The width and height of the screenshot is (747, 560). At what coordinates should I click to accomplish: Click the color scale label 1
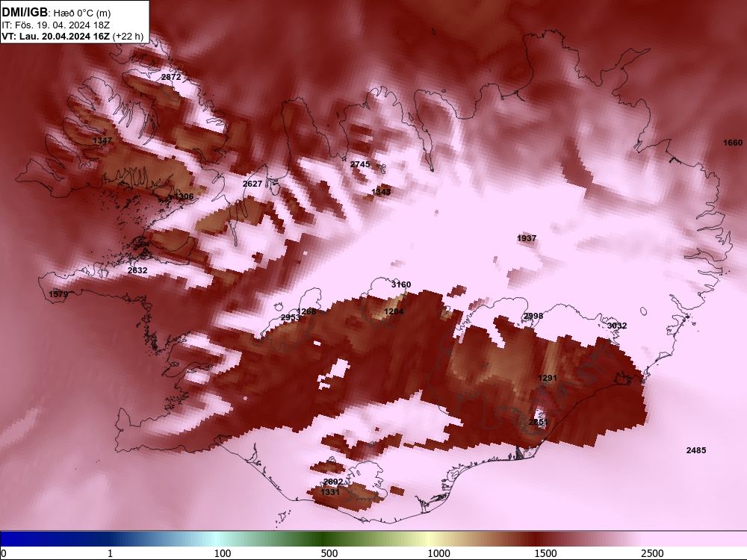pos(110,553)
